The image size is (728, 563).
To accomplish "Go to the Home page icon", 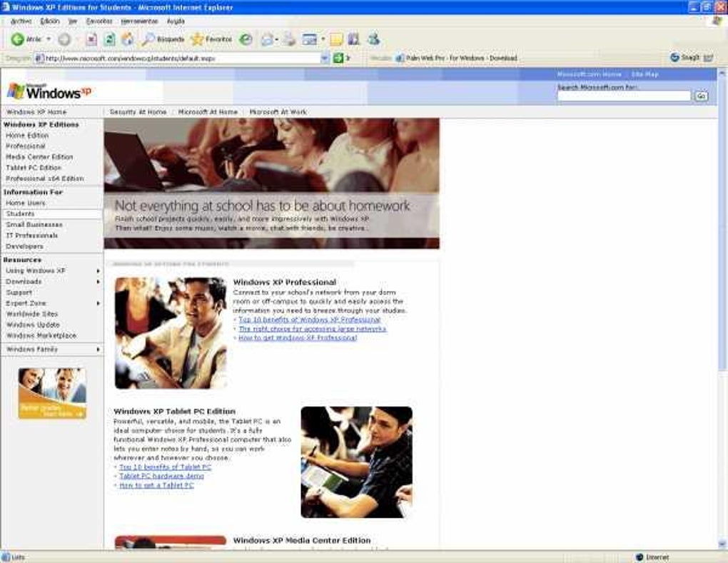I will click(x=127, y=39).
